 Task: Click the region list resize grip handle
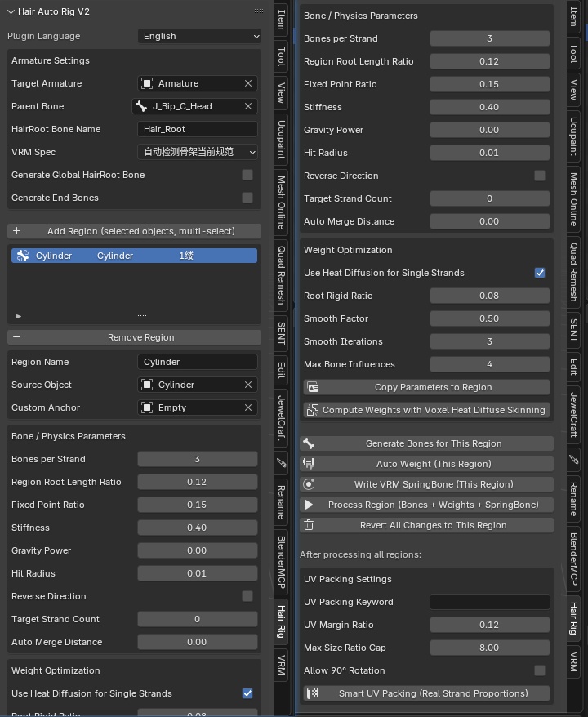[x=142, y=316]
